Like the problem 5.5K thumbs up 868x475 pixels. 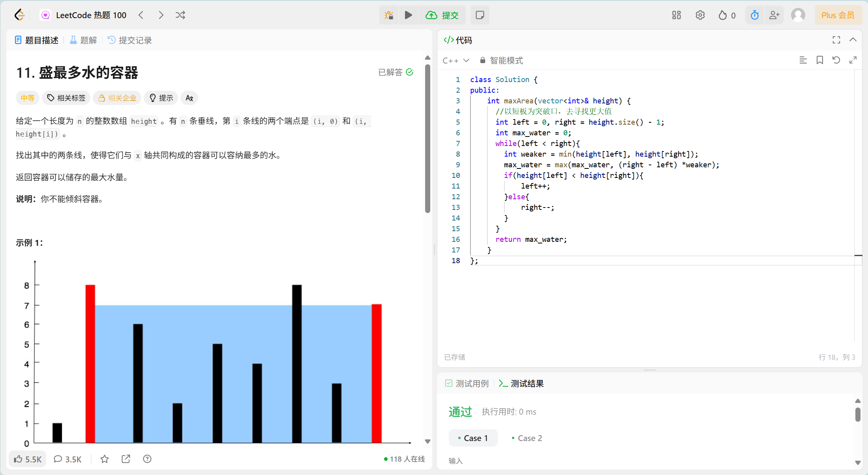coord(28,459)
